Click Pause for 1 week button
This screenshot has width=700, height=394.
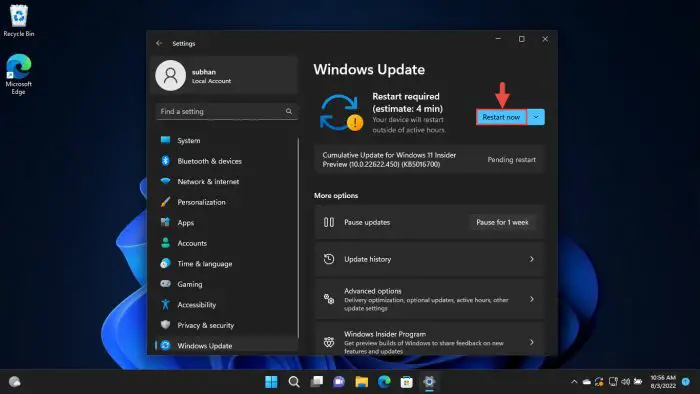pos(502,222)
